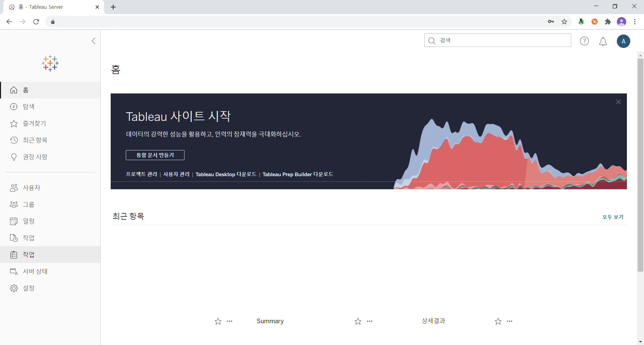Open the 사용자 관리 link
This screenshot has width=644, height=345.
176,174
